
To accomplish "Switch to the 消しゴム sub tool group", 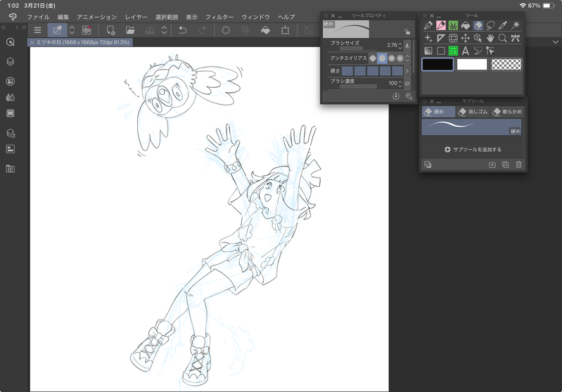I will [473, 111].
